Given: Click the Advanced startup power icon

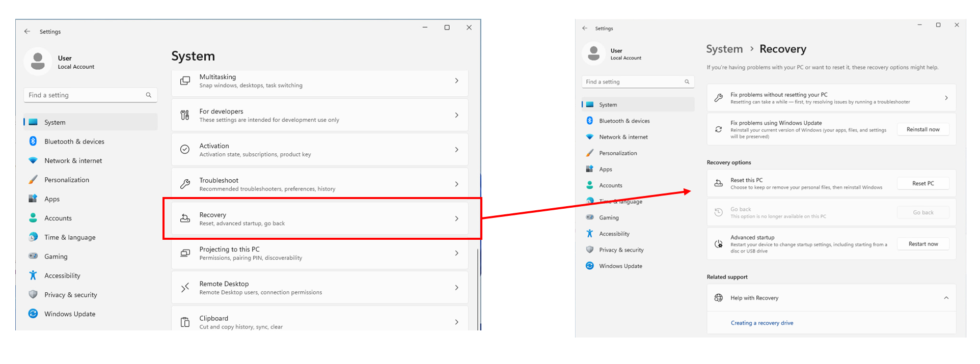Looking at the screenshot, I should coord(718,244).
